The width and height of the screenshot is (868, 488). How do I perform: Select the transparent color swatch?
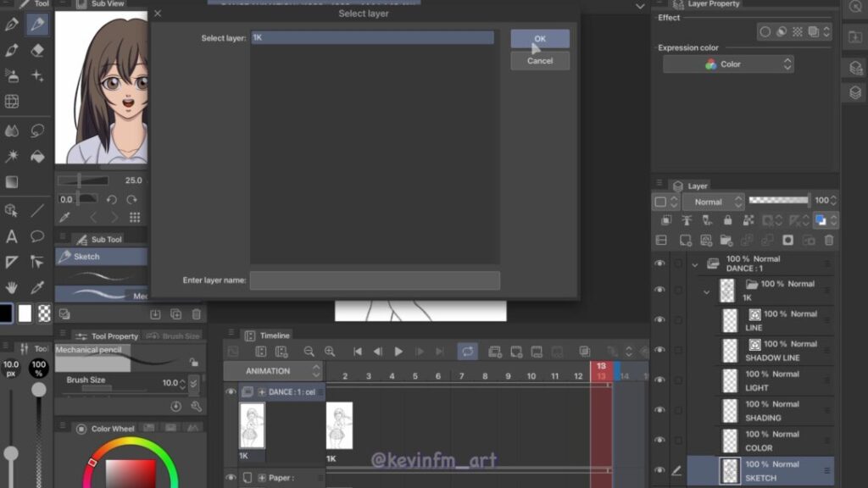44,313
